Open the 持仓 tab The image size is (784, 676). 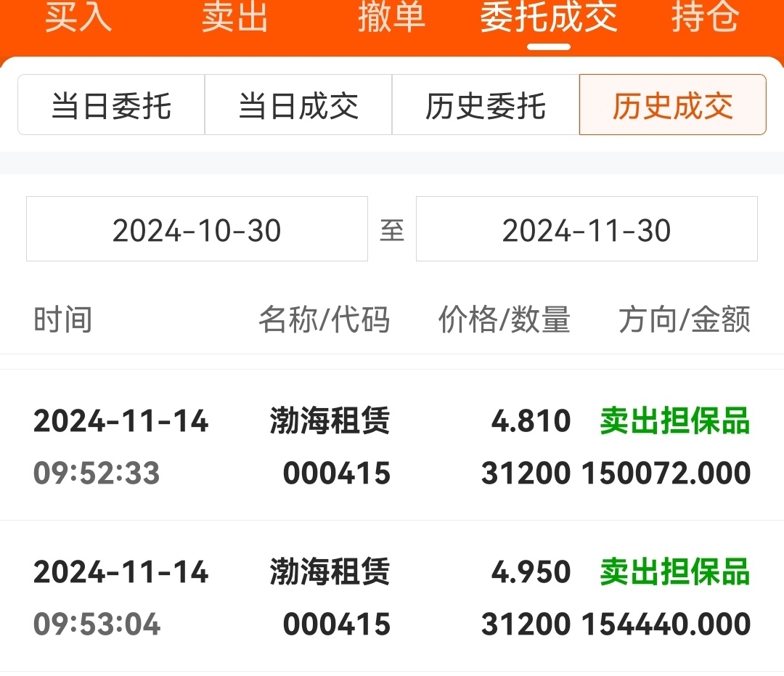pyautogui.click(x=705, y=17)
